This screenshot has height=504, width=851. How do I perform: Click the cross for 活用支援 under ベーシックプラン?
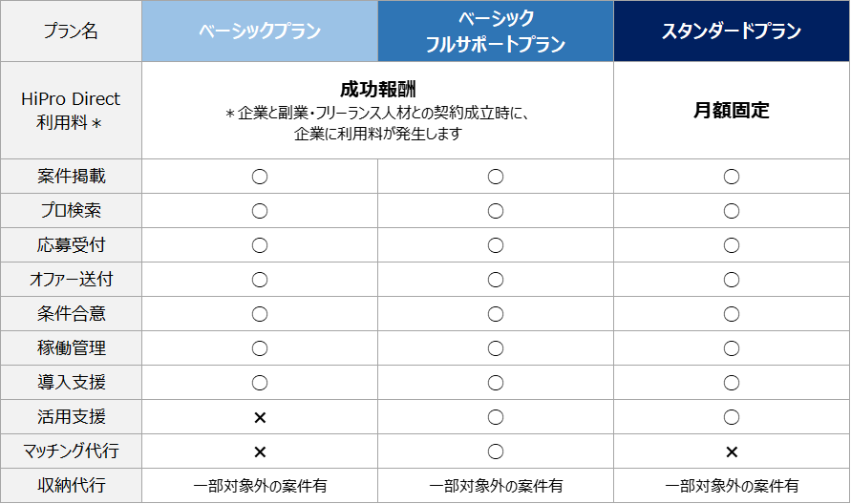260,417
